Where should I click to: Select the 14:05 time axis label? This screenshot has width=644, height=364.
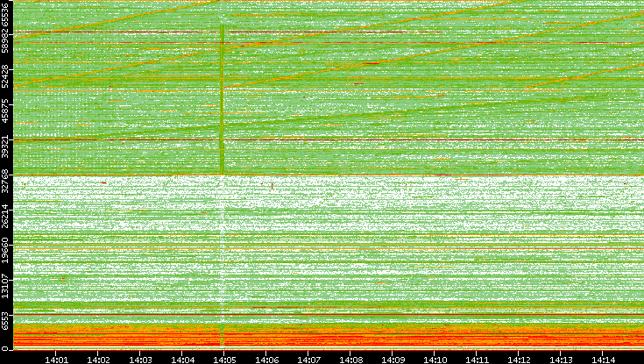[224, 360]
